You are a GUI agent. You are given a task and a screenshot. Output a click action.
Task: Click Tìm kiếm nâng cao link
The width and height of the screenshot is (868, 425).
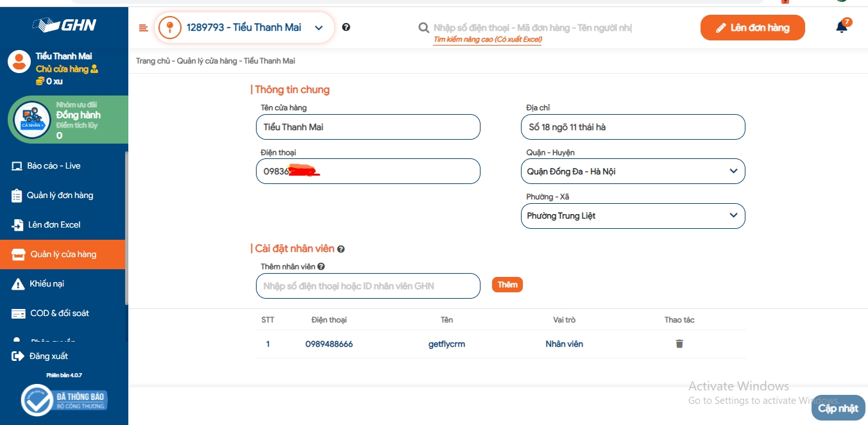pos(488,40)
